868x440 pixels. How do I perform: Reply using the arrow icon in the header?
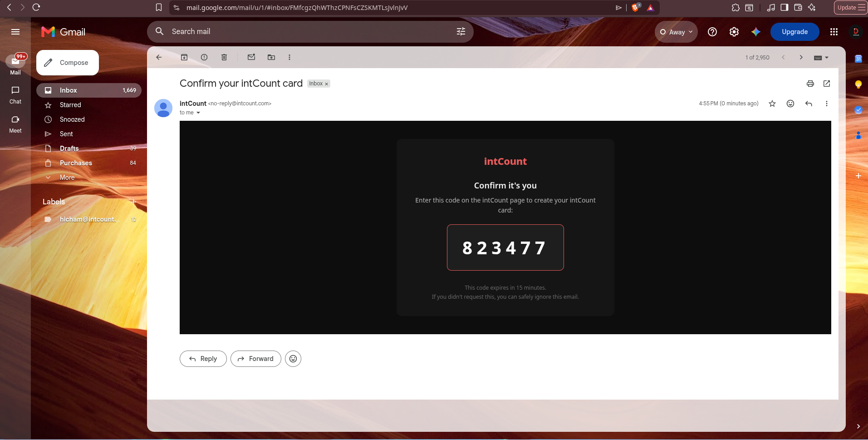coord(809,104)
